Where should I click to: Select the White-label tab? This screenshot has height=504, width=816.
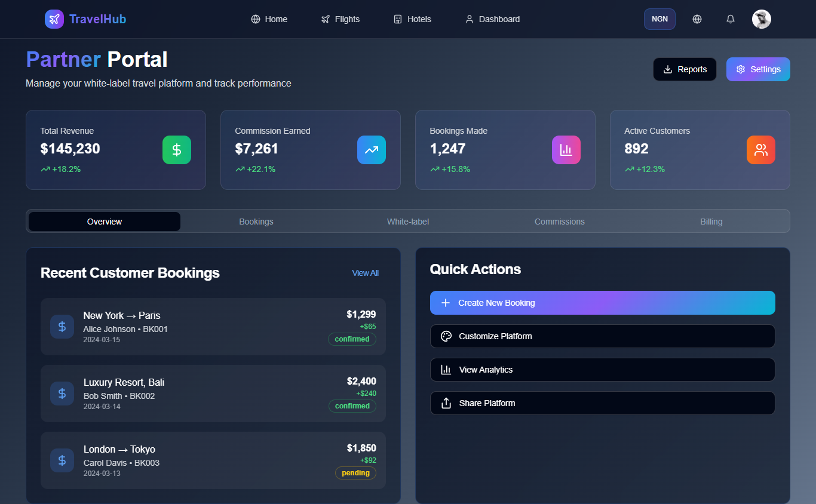click(408, 222)
